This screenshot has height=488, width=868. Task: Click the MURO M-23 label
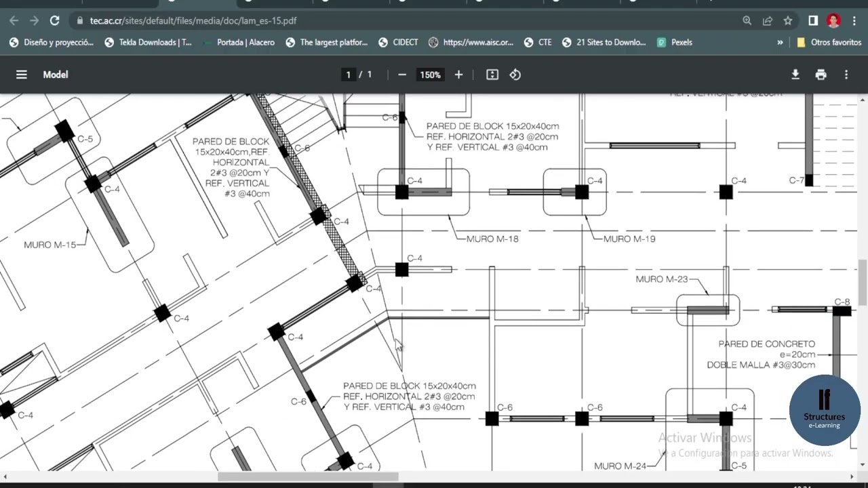point(662,279)
